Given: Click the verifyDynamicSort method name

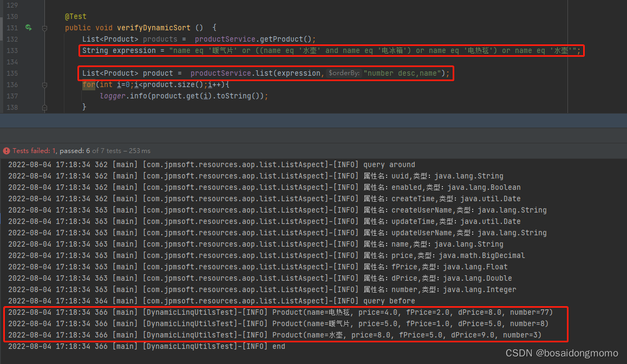Looking at the screenshot, I should pyautogui.click(x=154, y=28).
